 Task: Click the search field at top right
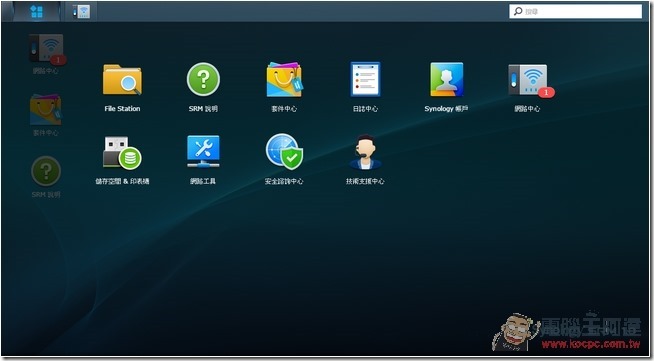click(x=575, y=11)
